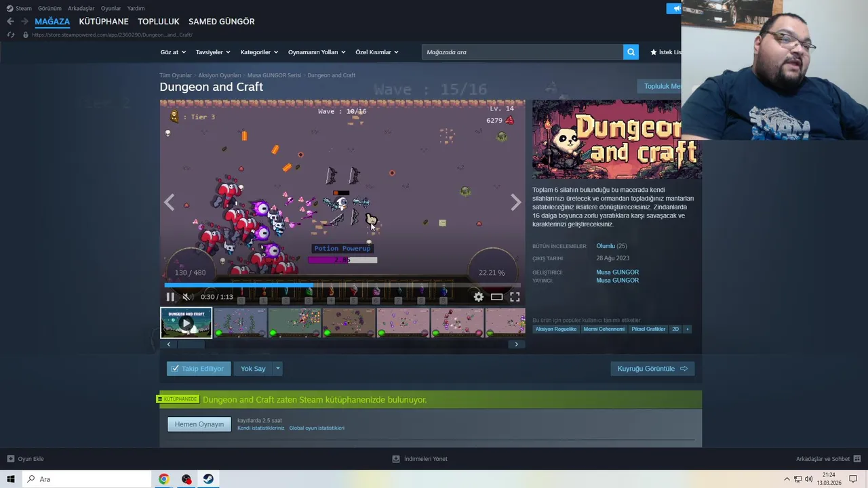Screen dimensions: 868x488
Task: Click Kuyruğu Görüntüle queue button
Action: coord(652,369)
